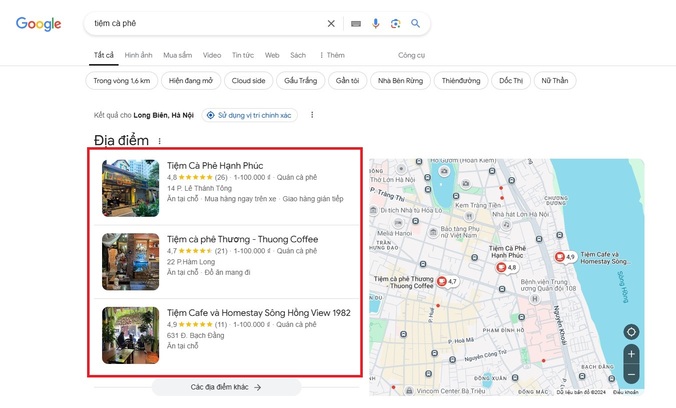Select the 'Tất cả' tab
This screenshot has width=676, height=408.
[104, 55]
